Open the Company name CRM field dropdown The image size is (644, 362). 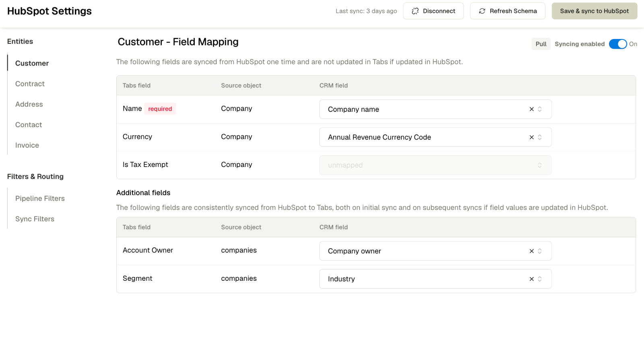click(435, 109)
